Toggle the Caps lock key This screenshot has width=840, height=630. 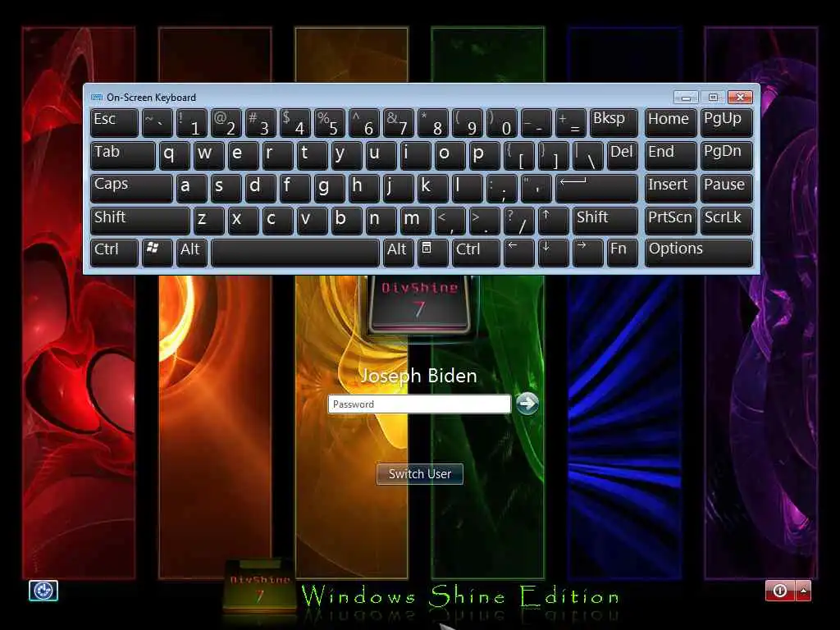[131, 188]
